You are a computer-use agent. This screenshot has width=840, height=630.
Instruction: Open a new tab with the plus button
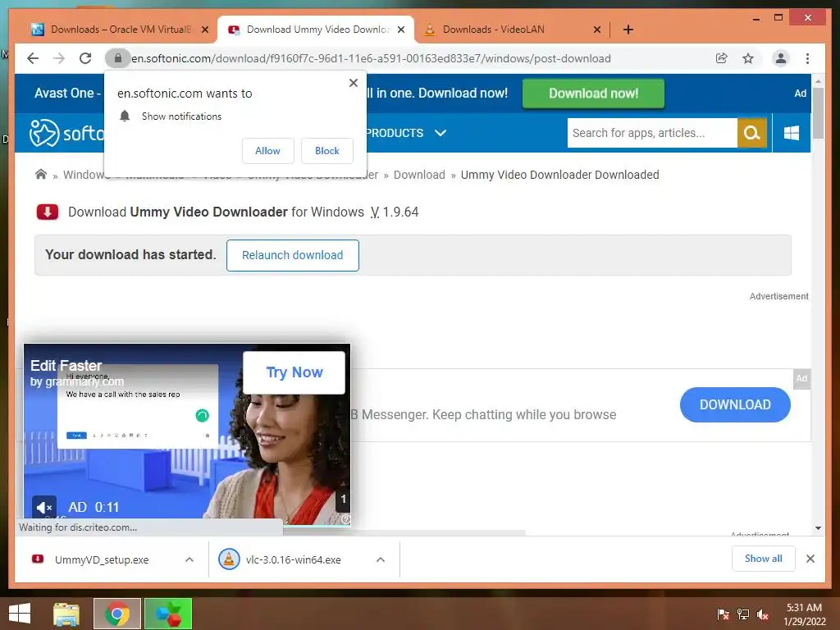click(628, 30)
